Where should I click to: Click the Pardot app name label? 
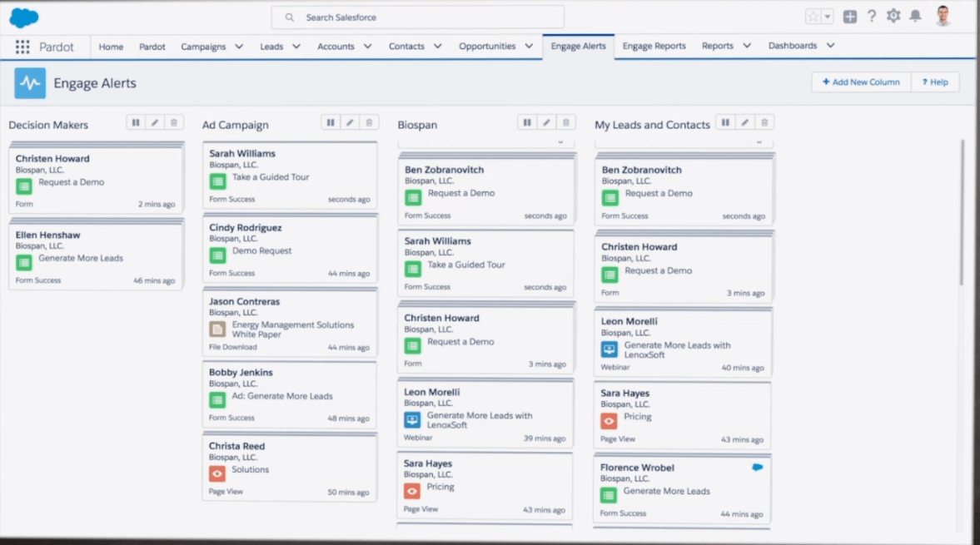[57, 47]
